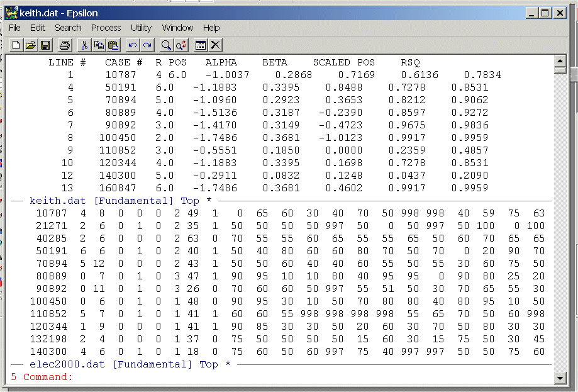
Task: Open Find with the magnifying glass icon
Action: tap(166, 45)
